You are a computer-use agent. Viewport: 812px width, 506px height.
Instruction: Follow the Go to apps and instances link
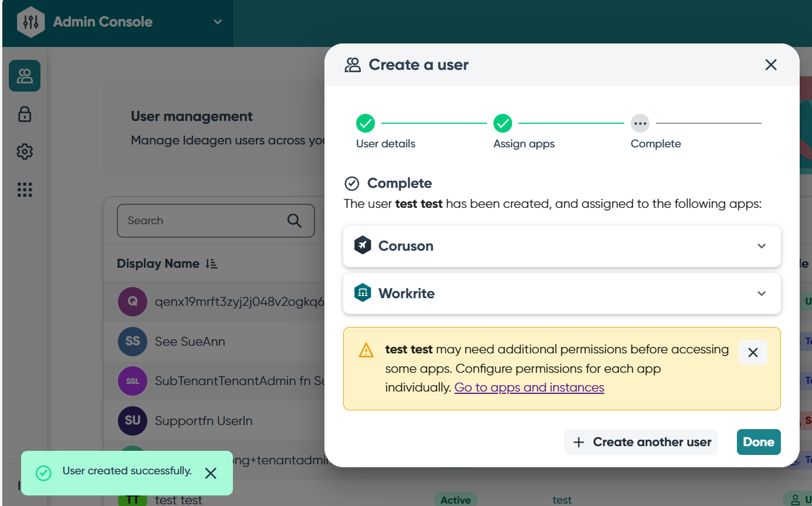click(529, 387)
